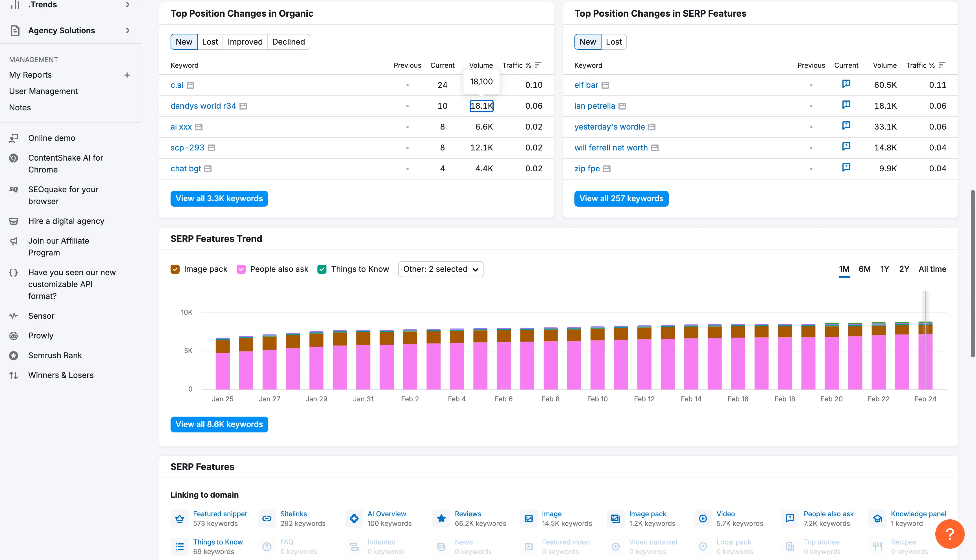
Task: Open SERP snapshot icon beside dandys world r34
Action: tap(243, 106)
